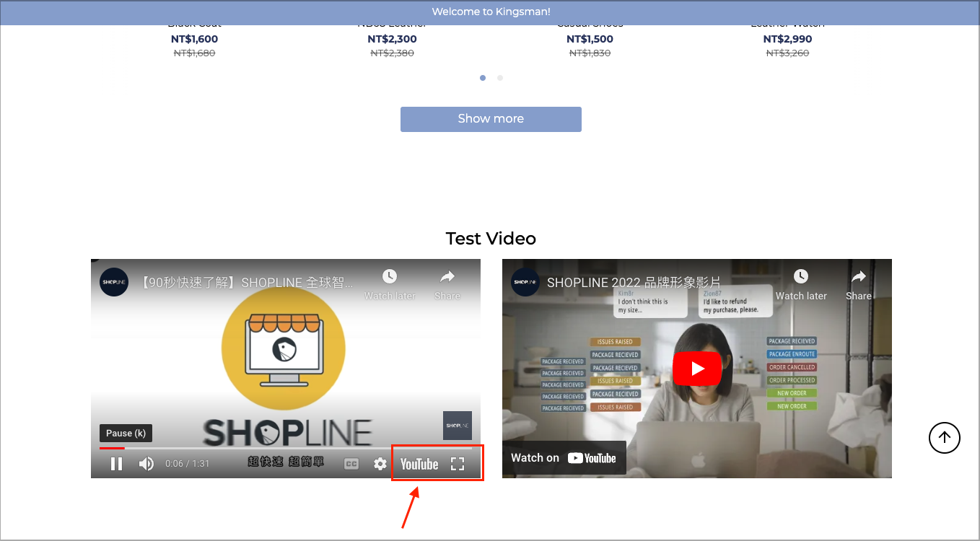Click the crossed-out NT$1,830 price
Viewport: 980px width, 541px height.
(590, 53)
